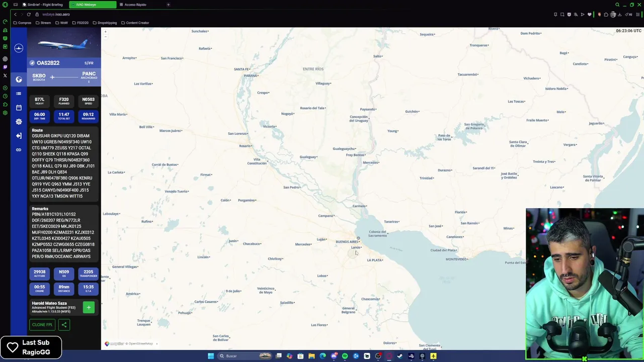Open Spotify from the taskbar
The image size is (644, 362).
click(345, 356)
